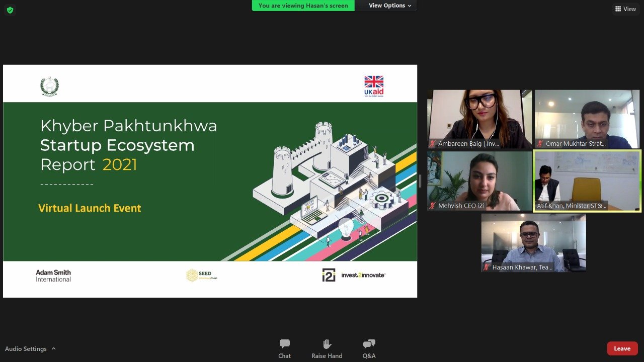The height and width of the screenshot is (362, 644).
Task: Click Raise Hand label below its icon
Action: [x=327, y=355]
